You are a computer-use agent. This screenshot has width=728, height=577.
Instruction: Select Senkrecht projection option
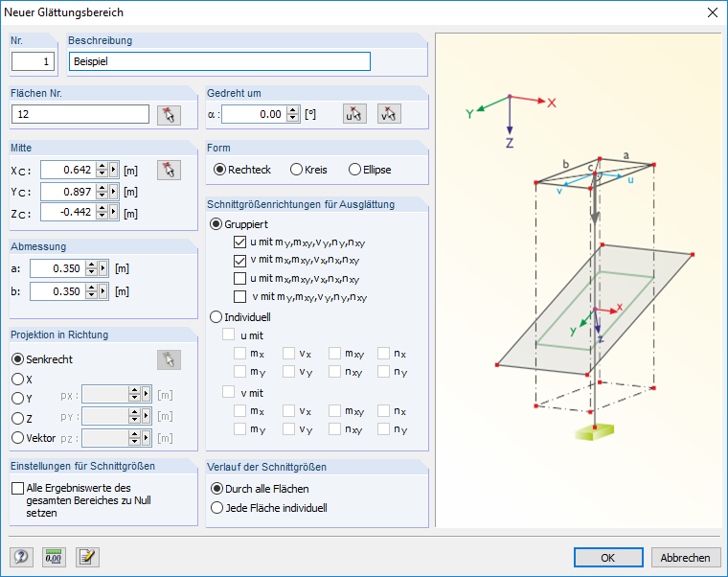click(42, 359)
